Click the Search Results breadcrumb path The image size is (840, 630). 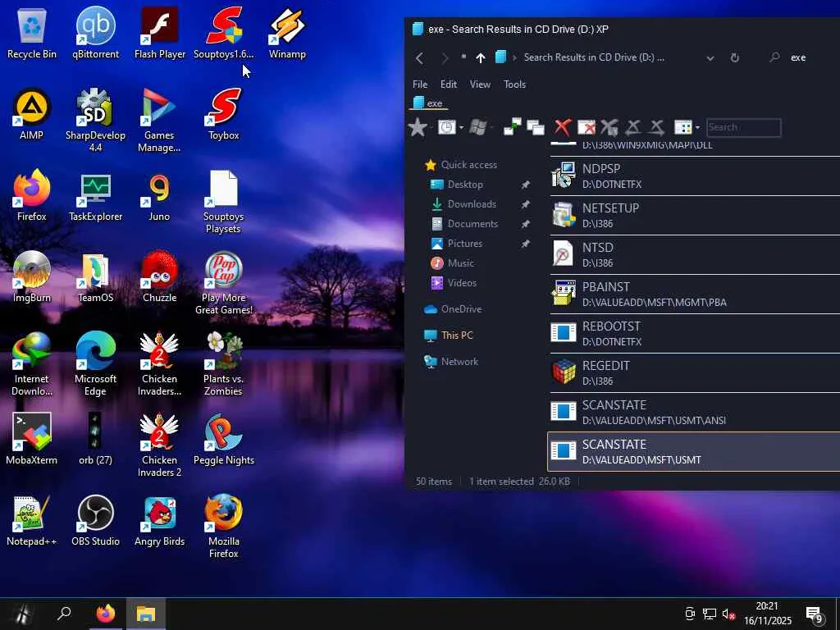[x=594, y=57]
